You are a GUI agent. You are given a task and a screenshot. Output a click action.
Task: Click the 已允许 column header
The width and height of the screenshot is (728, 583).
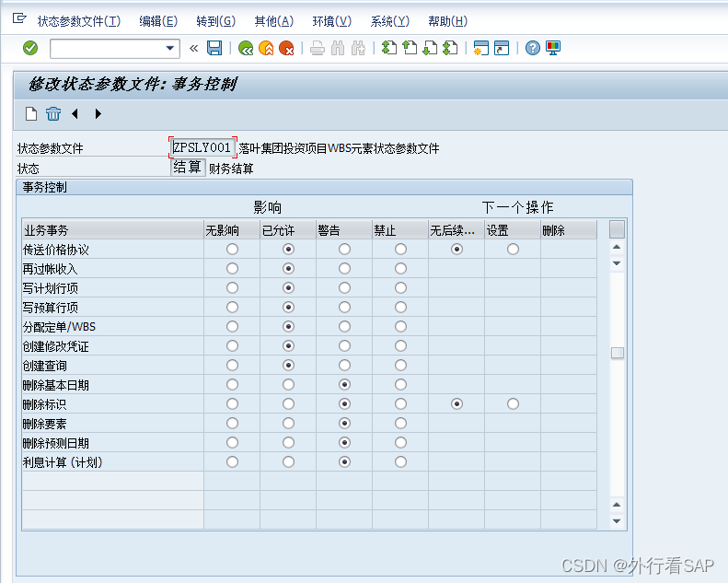pyautogui.click(x=288, y=230)
